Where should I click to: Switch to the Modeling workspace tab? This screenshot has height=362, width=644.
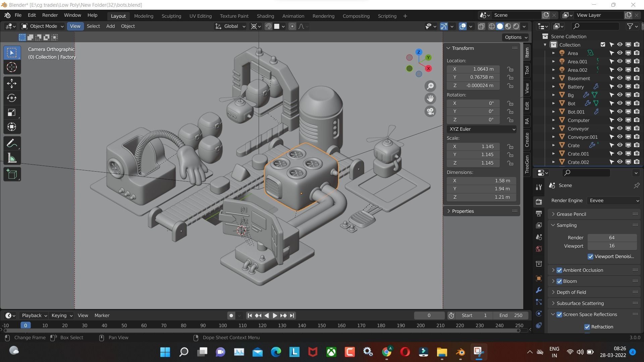click(144, 16)
